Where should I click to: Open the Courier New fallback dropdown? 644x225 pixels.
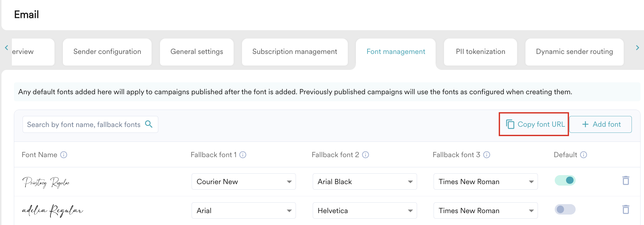pos(243,182)
